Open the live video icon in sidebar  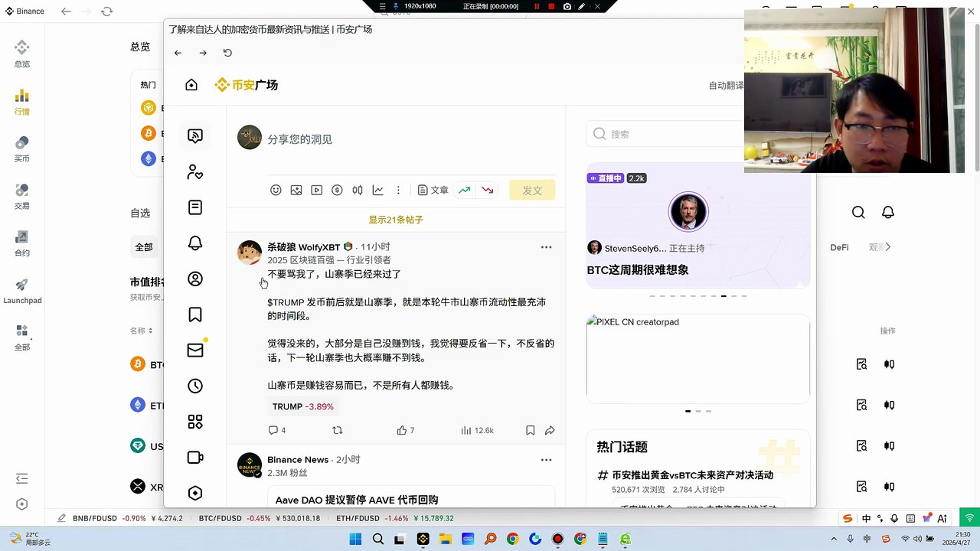click(x=195, y=458)
